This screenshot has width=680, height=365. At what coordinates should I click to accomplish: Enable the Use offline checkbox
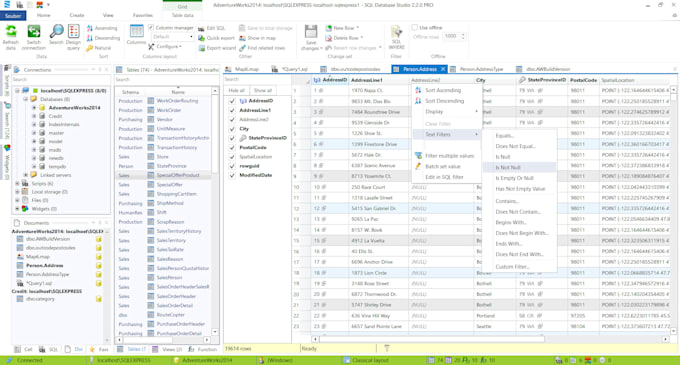(x=414, y=27)
